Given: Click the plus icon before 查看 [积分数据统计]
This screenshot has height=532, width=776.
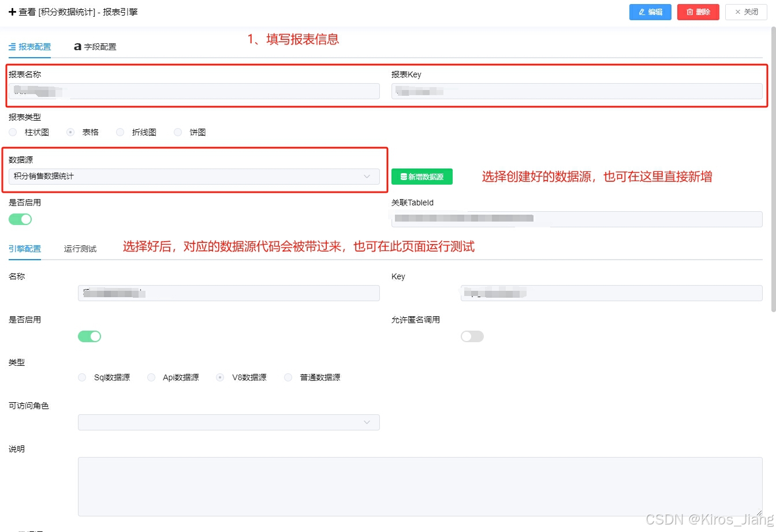Looking at the screenshot, I should (12, 12).
